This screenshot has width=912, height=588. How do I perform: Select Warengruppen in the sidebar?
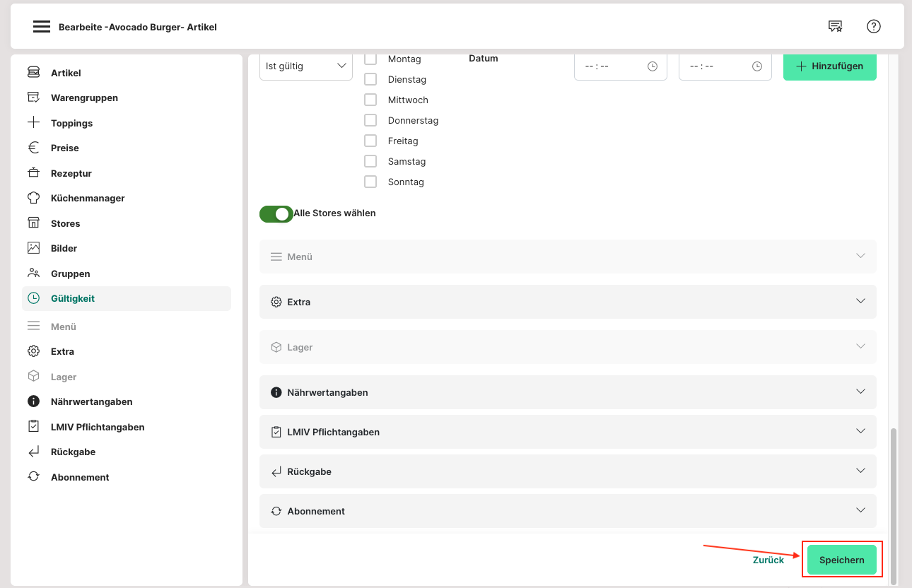[x=84, y=98]
